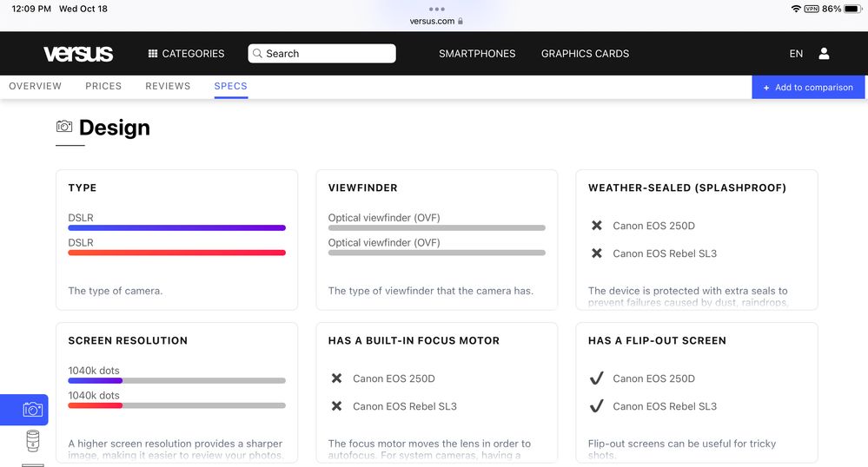Open the Smartphones link in header
Screen dimensions: 868x467
(x=477, y=54)
